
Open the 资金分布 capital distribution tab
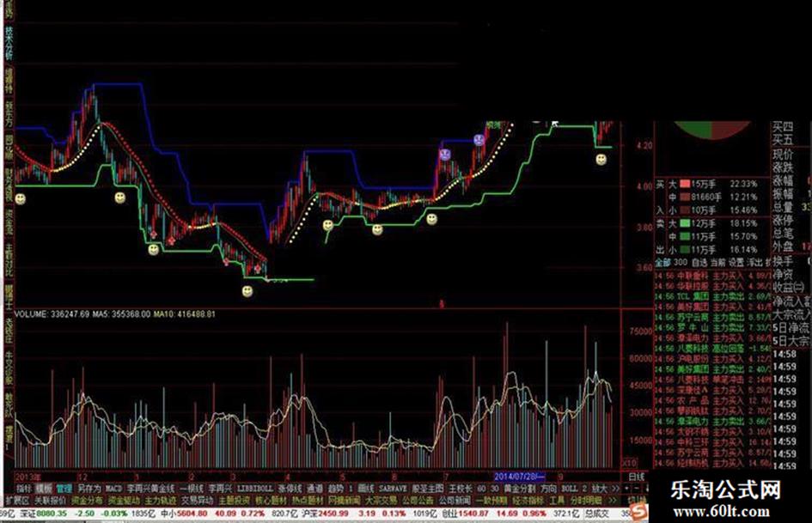(87, 501)
